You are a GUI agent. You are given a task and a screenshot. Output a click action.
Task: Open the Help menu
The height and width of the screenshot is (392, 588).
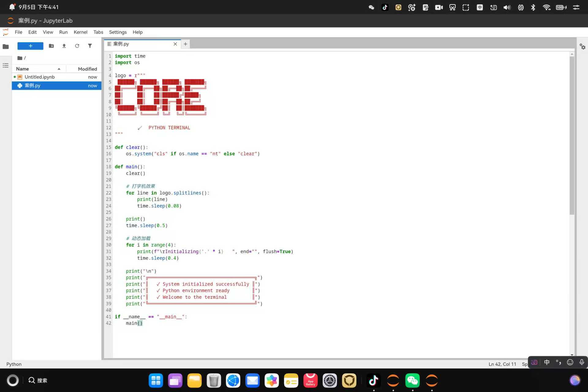click(138, 32)
